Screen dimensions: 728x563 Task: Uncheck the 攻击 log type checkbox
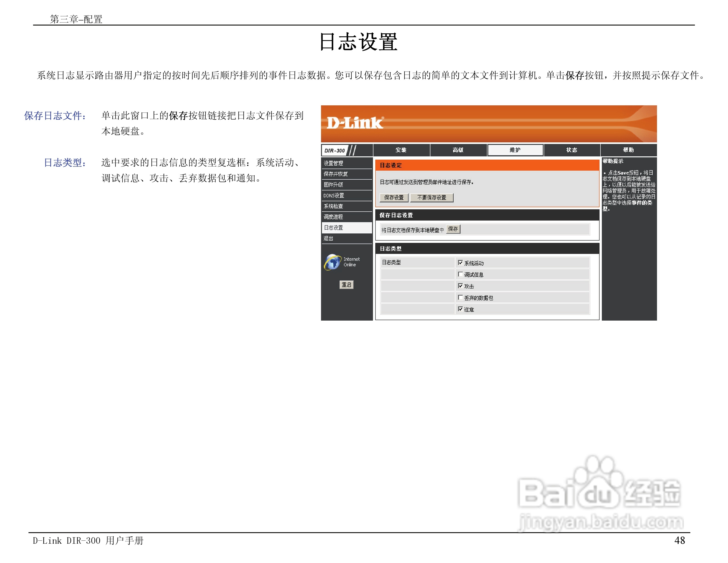pos(460,286)
